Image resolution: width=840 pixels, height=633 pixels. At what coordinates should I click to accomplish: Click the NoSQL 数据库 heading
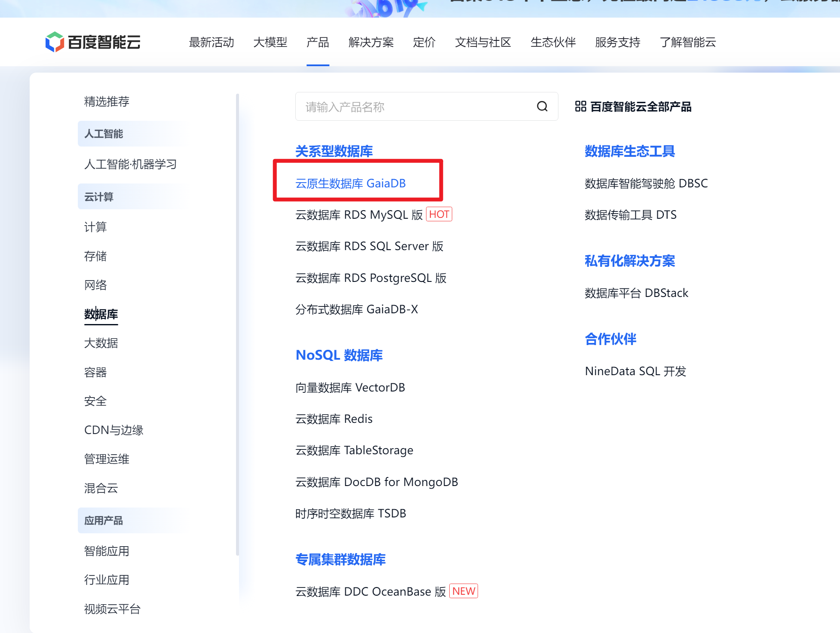[x=339, y=355]
